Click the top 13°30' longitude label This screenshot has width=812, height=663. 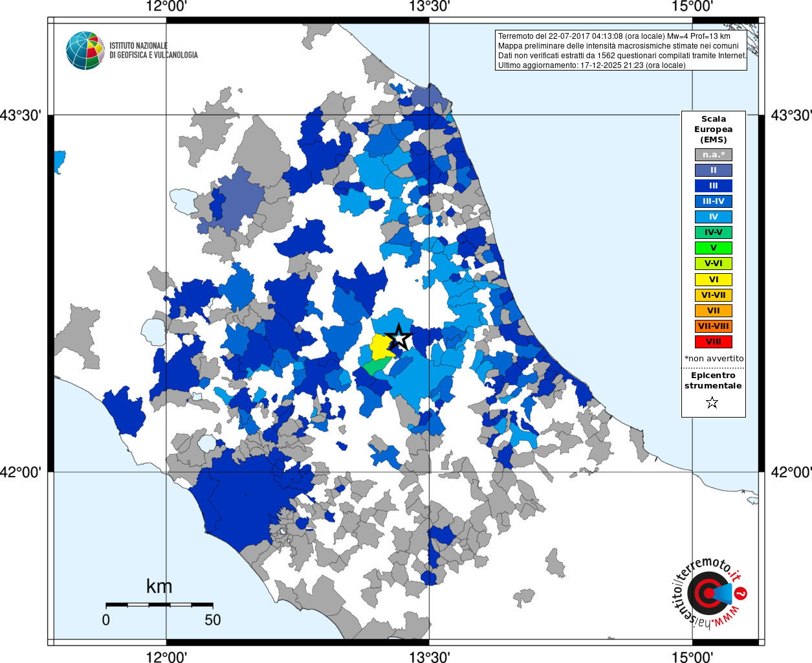429,6
